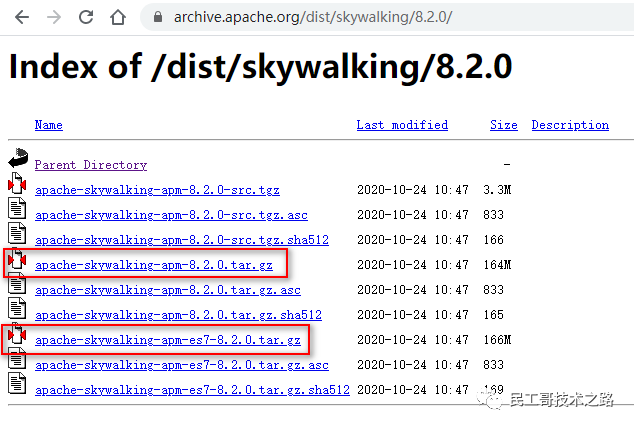Viewport: 634px width, 428px height.
Task: Open the browser home page icon
Action: tap(118, 17)
